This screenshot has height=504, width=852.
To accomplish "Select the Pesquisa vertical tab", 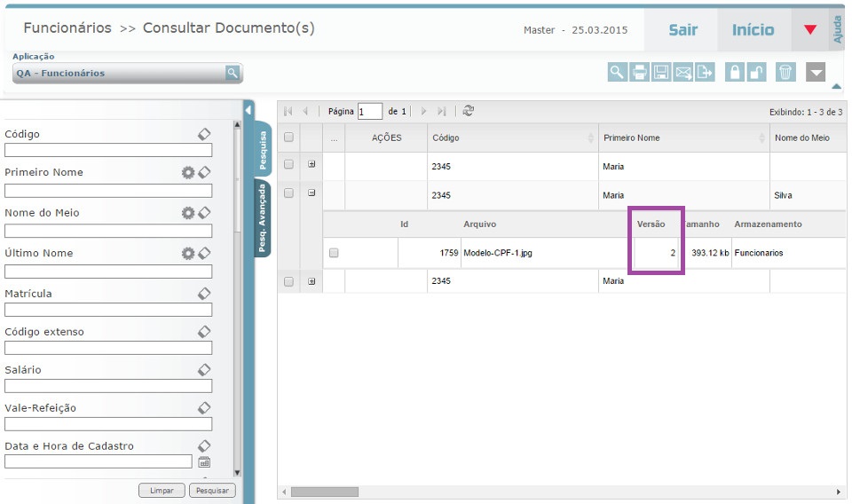I will coord(263,151).
